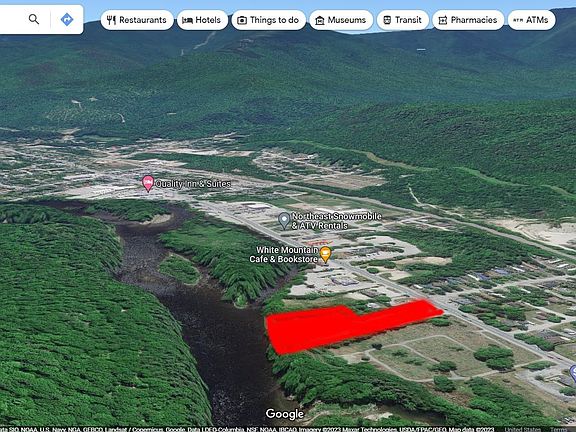Select the Things to do chip
Viewport: 576px width, 432px height.
[269, 20]
